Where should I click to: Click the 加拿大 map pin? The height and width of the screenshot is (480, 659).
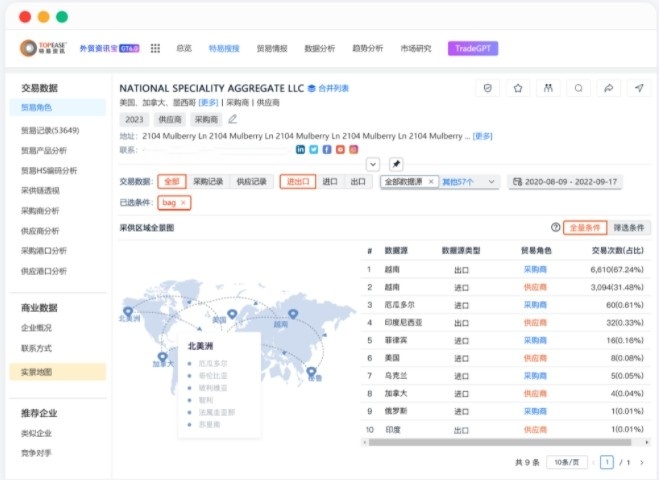tap(162, 357)
